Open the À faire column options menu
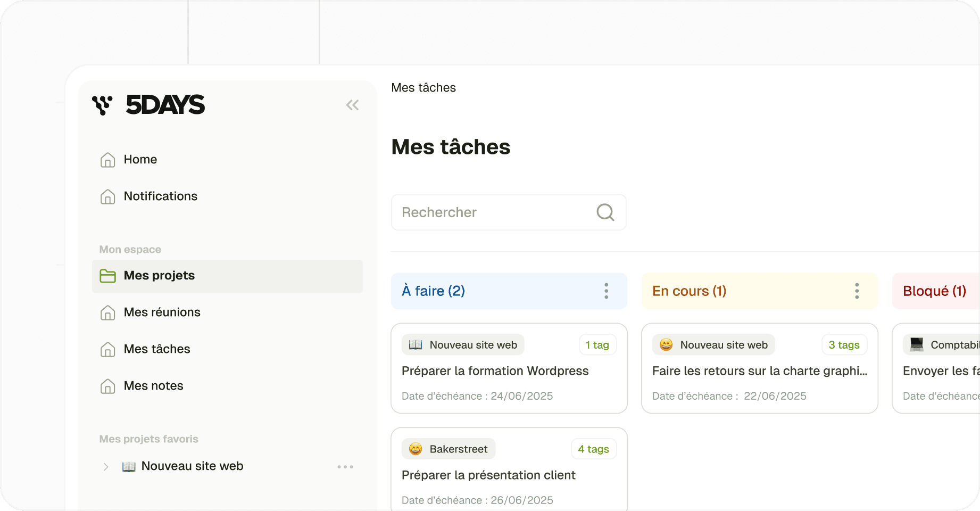 [606, 291]
